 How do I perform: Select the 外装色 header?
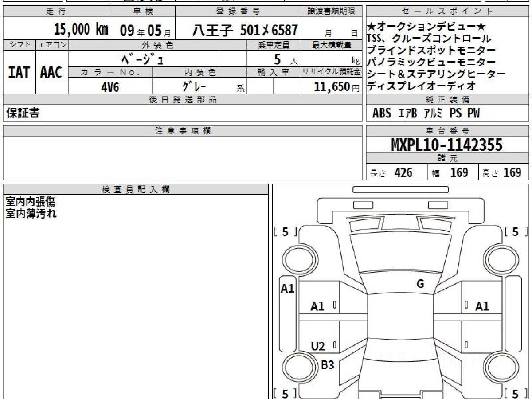[157, 45]
